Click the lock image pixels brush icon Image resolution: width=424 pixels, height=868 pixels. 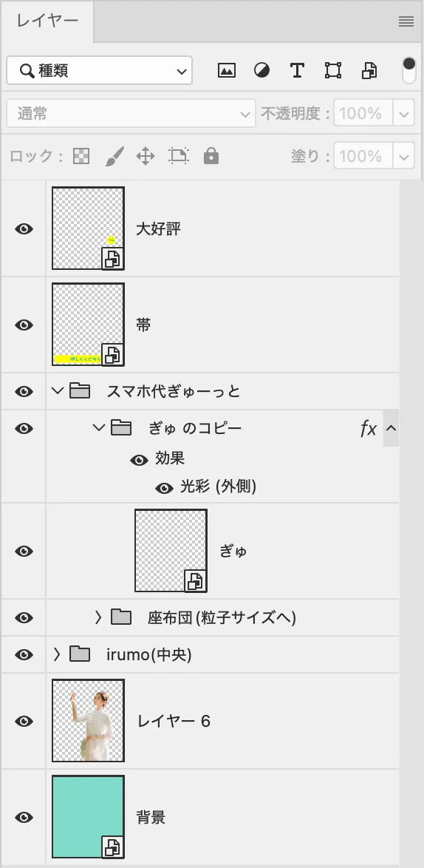114,156
